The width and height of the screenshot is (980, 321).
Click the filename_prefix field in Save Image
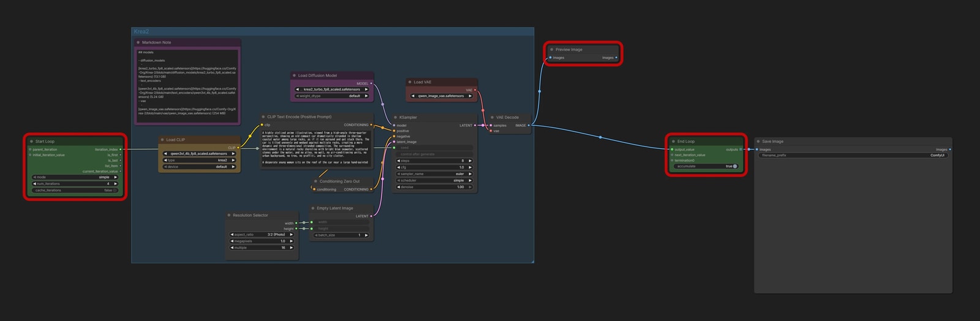tap(853, 155)
